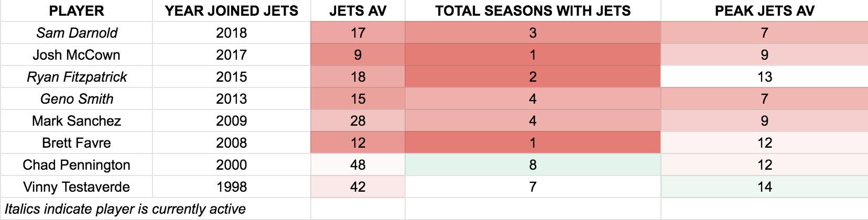Image resolution: width=868 pixels, height=220 pixels.
Task: Click the Geno Smith cell
Action: click(x=77, y=99)
